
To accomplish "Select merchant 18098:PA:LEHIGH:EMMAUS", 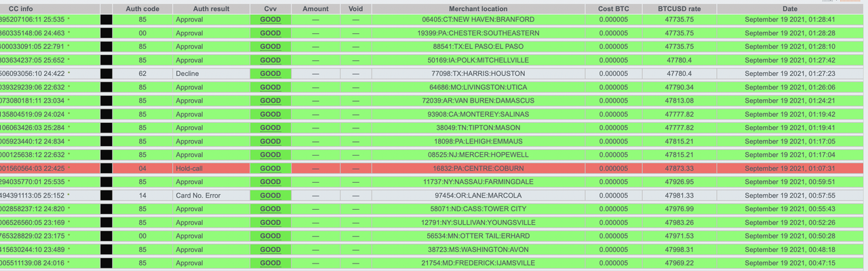I will pyautogui.click(x=478, y=141).
